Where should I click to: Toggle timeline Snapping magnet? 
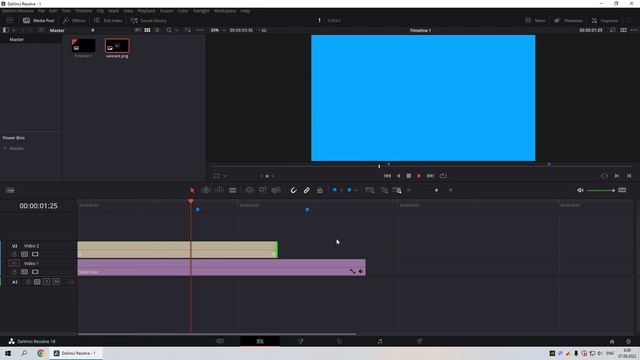pos(293,190)
